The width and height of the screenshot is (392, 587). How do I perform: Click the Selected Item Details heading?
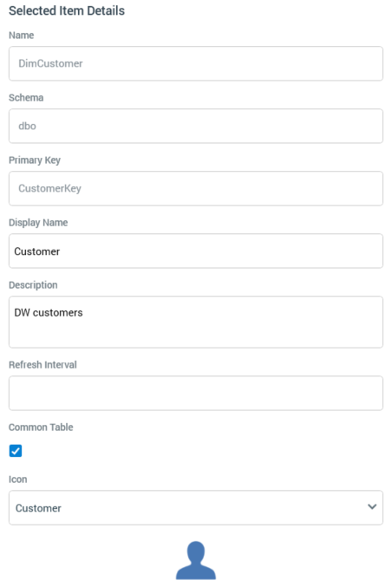click(x=67, y=10)
